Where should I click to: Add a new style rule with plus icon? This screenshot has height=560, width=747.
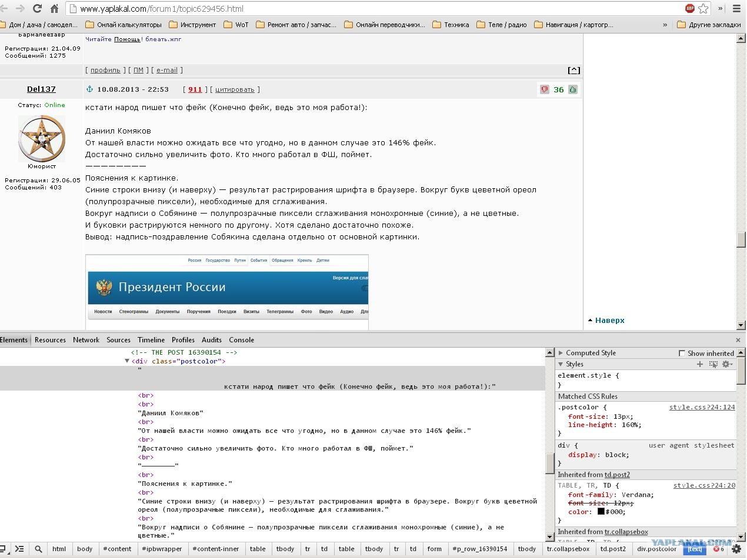(699, 364)
